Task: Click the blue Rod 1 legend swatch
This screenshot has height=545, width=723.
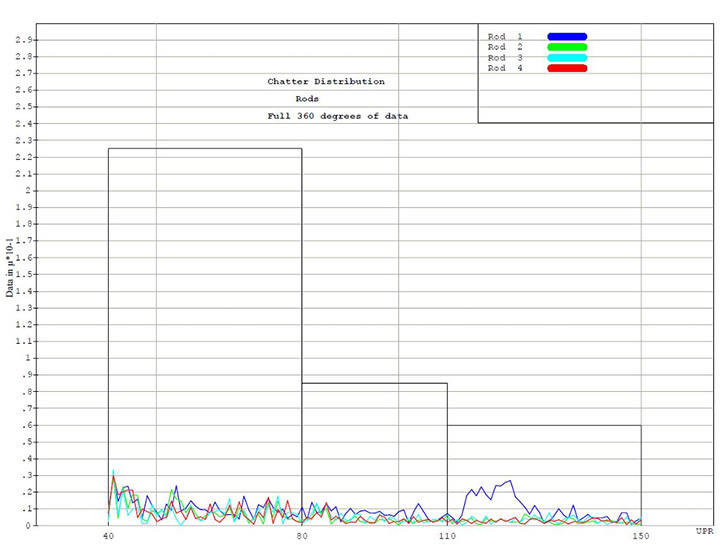Action: [567, 37]
